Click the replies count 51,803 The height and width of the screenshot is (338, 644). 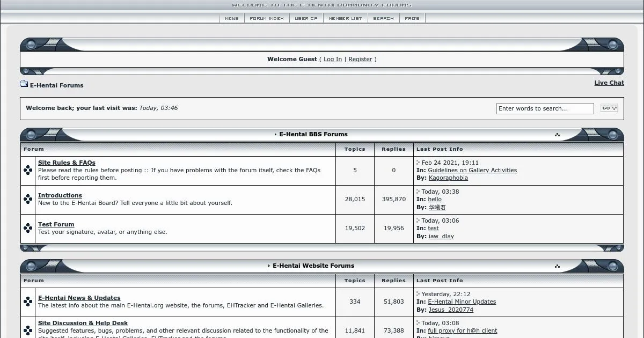(x=393, y=302)
